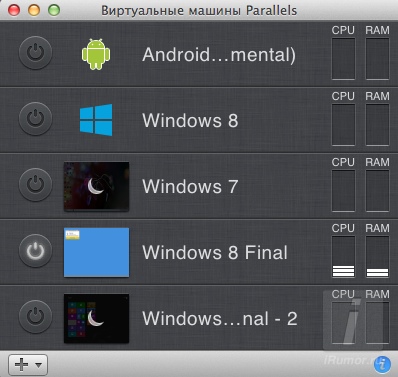Click the plus button to add a machine

click(x=22, y=365)
